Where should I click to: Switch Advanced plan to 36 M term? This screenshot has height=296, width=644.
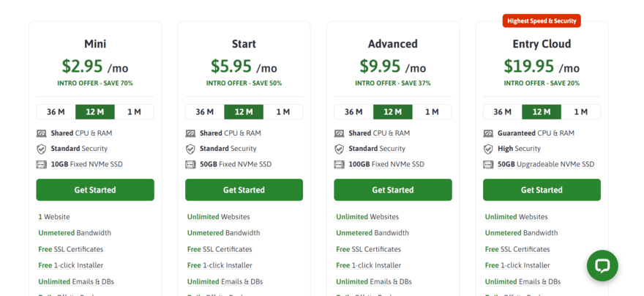354,112
